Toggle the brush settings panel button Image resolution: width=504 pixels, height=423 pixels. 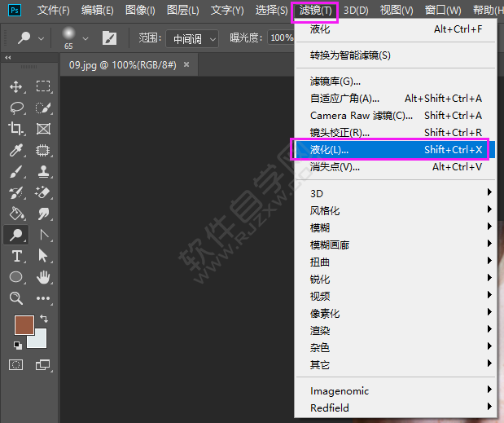coord(109,38)
